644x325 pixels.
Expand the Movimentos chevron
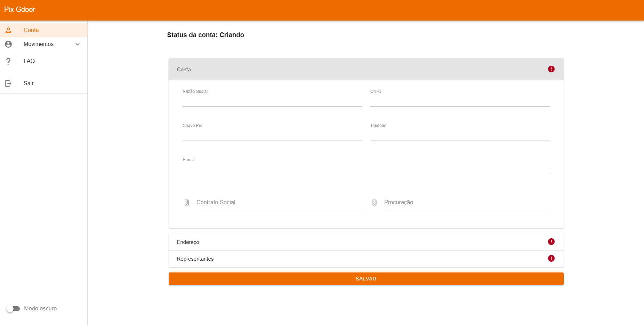[x=78, y=44]
